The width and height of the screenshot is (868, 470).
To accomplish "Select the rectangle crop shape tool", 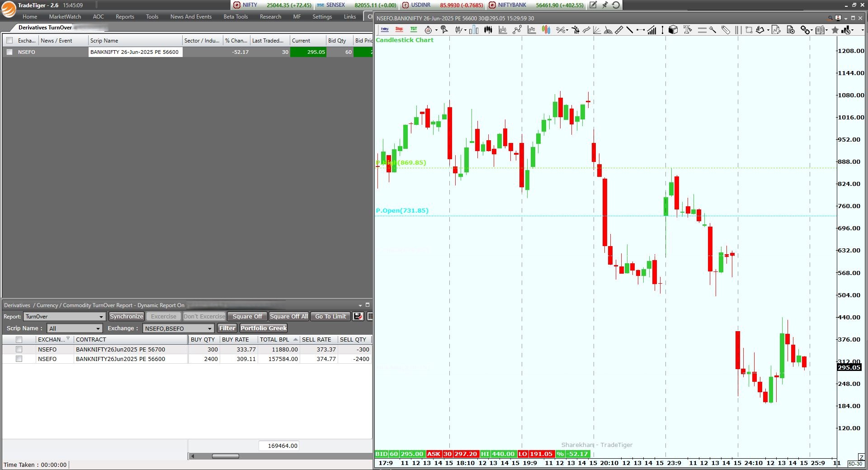I will coord(749,30).
